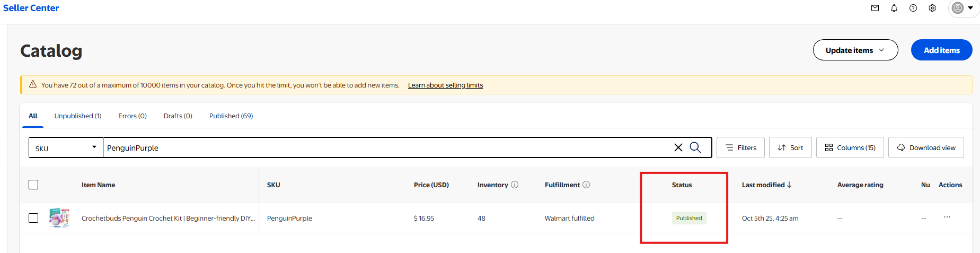Viewport: 980px width, 253px height.
Task: Click the Crochetbuds Penguin product thumbnail
Action: point(59,218)
